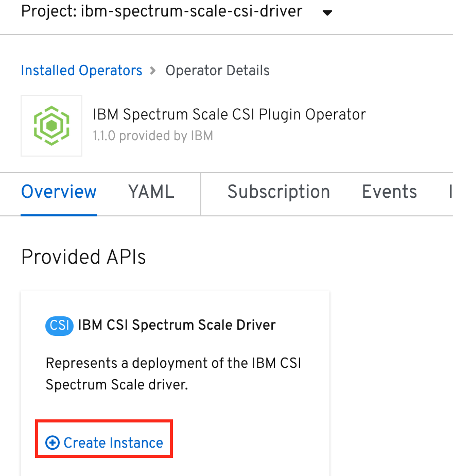Viewport: 453px width, 476px height.
Task: Select the Overview tab
Action: click(x=59, y=192)
